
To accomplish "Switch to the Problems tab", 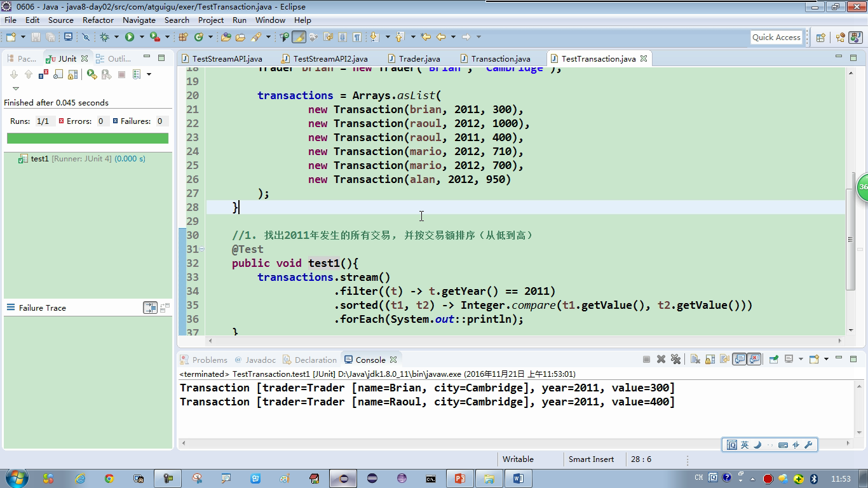I will pyautogui.click(x=203, y=360).
